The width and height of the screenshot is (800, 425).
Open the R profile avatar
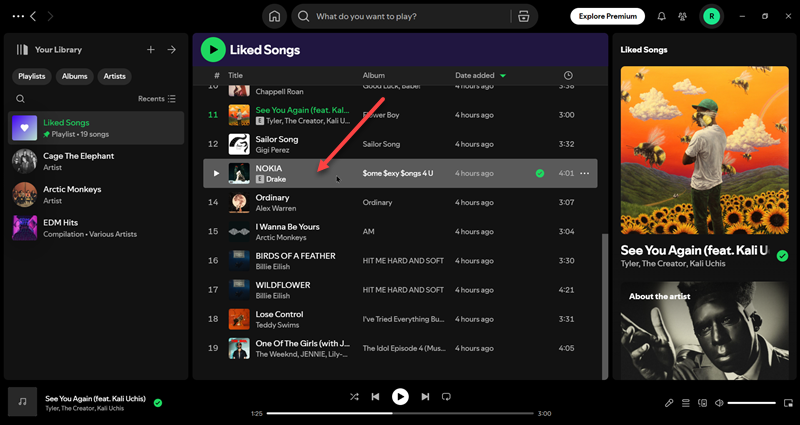[x=711, y=16]
